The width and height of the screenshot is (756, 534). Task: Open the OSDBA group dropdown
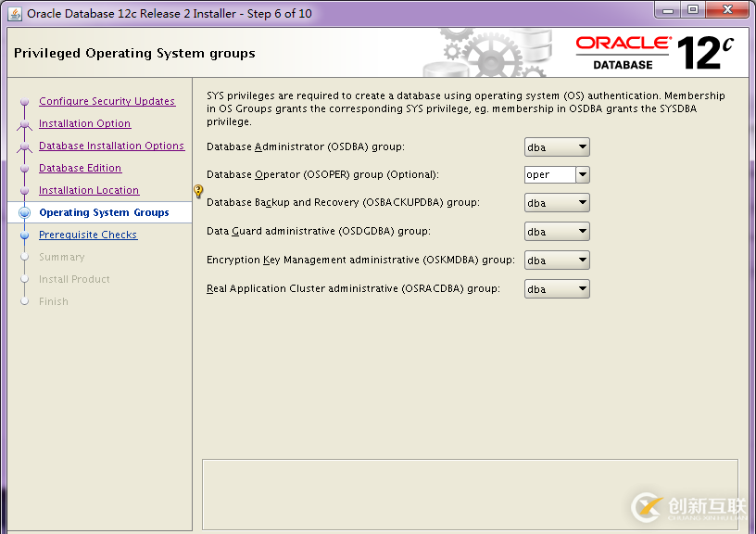point(557,147)
